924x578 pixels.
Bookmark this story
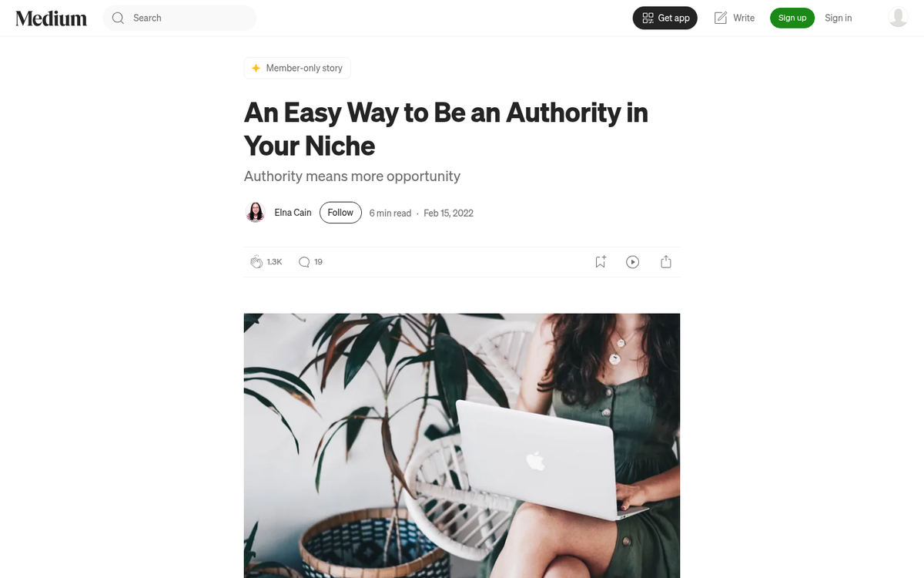pyautogui.click(x=601, y=262)
